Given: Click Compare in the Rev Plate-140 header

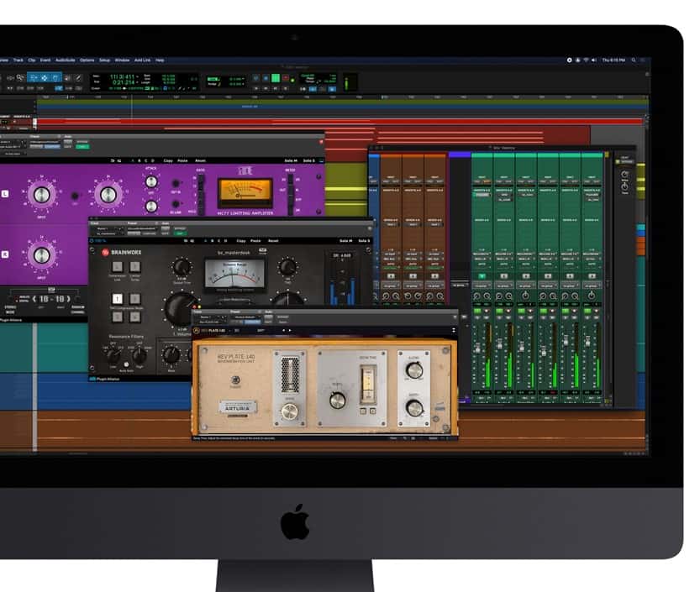Looking at the screenshot, I should point(252,322).
